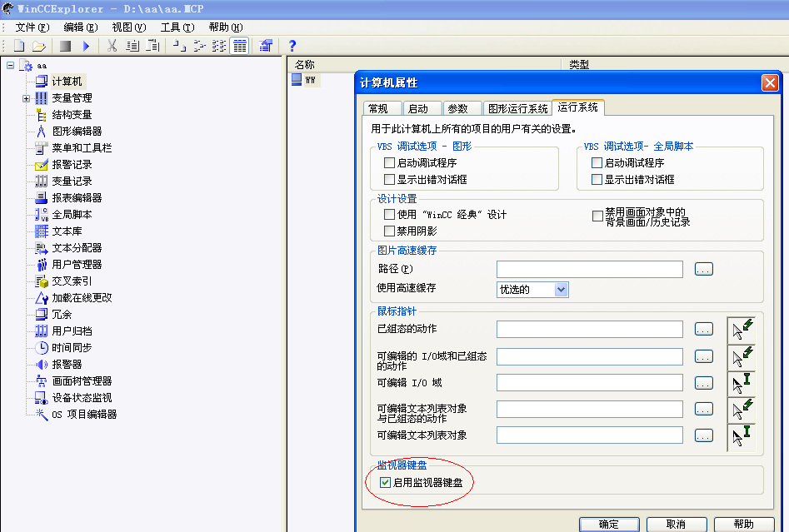
Task: Enable 显示出错对话框 under VBS 图形
Action: pyautogui.click(x=389, y=180)
